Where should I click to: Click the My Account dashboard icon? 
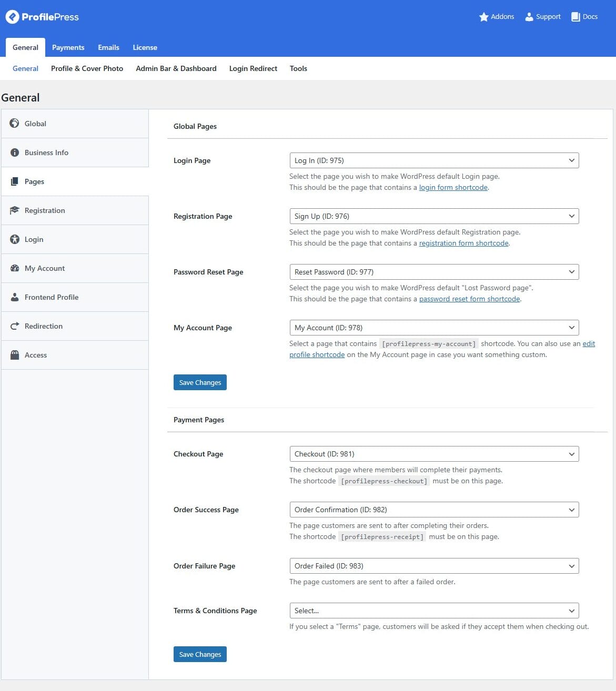coord(15,268)
